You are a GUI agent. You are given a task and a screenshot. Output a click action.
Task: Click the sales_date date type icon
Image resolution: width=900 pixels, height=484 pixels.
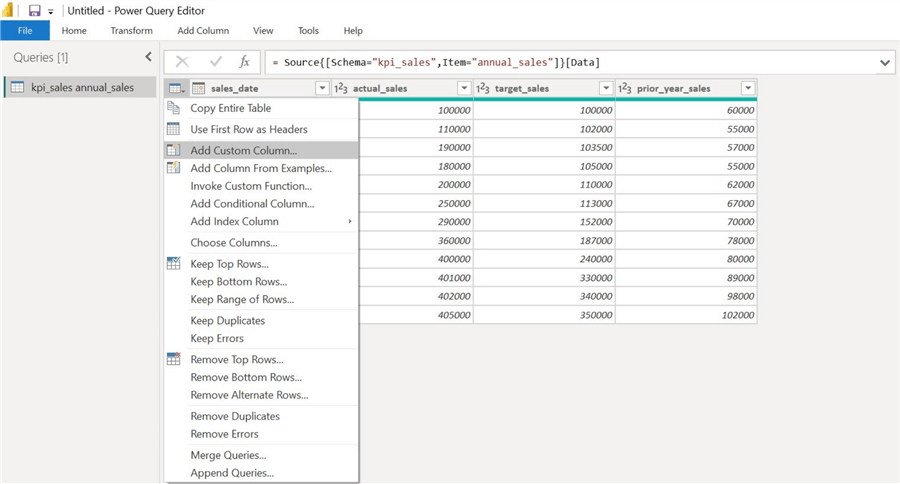(x=199, y=88)
